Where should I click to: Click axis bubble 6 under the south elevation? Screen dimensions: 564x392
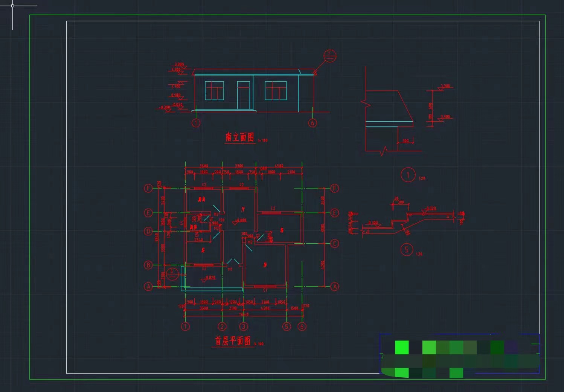pyautogui.click(x=312, y=123)
